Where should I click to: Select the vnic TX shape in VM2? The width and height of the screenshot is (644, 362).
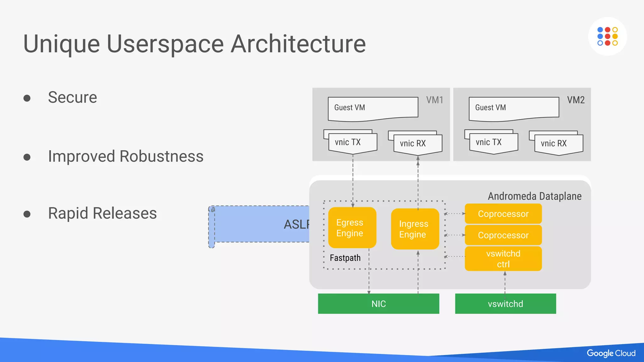(493, 143)
